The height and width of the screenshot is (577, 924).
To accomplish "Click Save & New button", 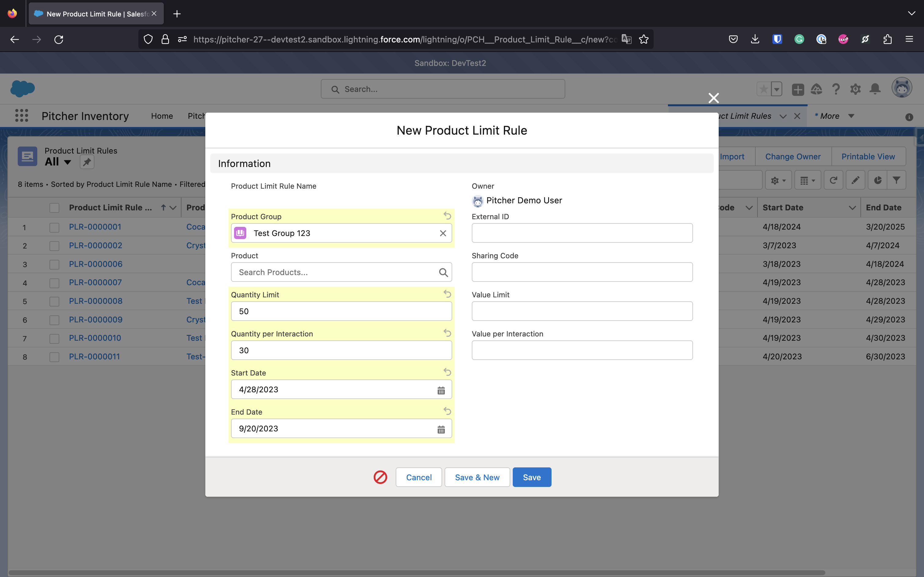I will pyautogui.click(x=477, y=477).
